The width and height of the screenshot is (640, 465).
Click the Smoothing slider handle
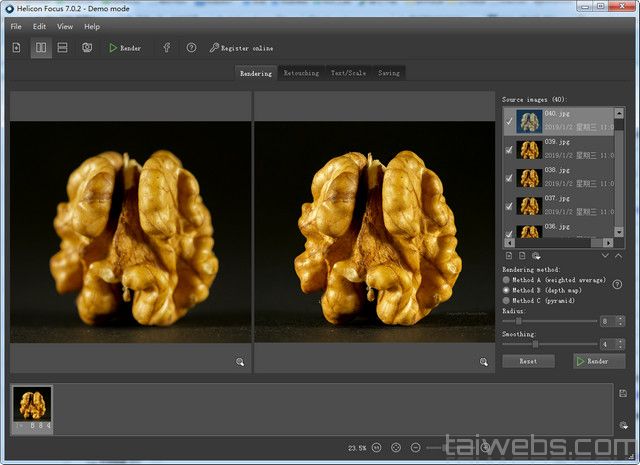[536, 344]
